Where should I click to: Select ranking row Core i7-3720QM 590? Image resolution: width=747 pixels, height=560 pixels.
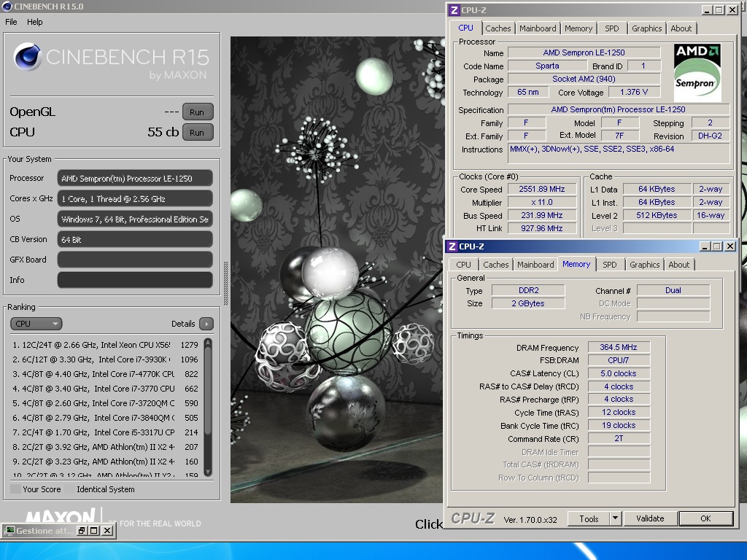click(x=106, y=403)
